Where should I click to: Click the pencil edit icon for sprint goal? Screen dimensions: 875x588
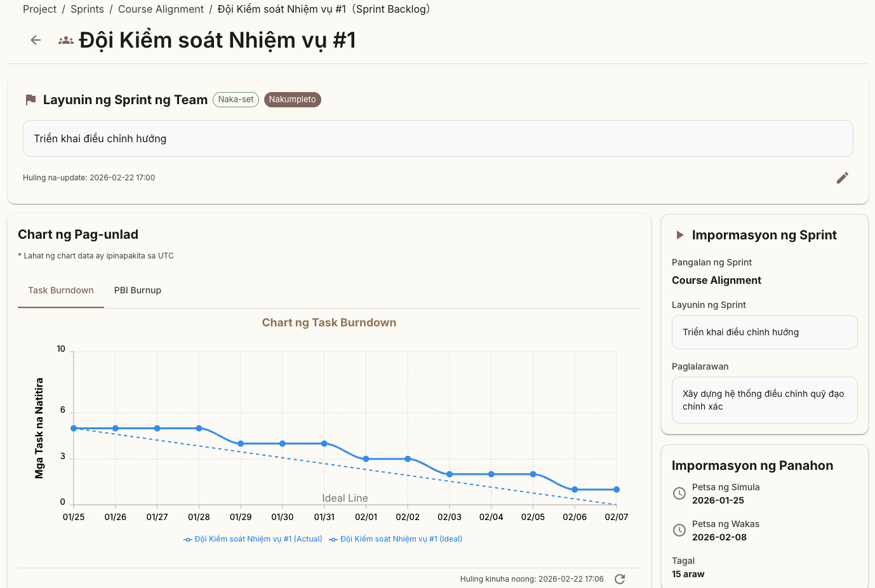click(842, 178)
